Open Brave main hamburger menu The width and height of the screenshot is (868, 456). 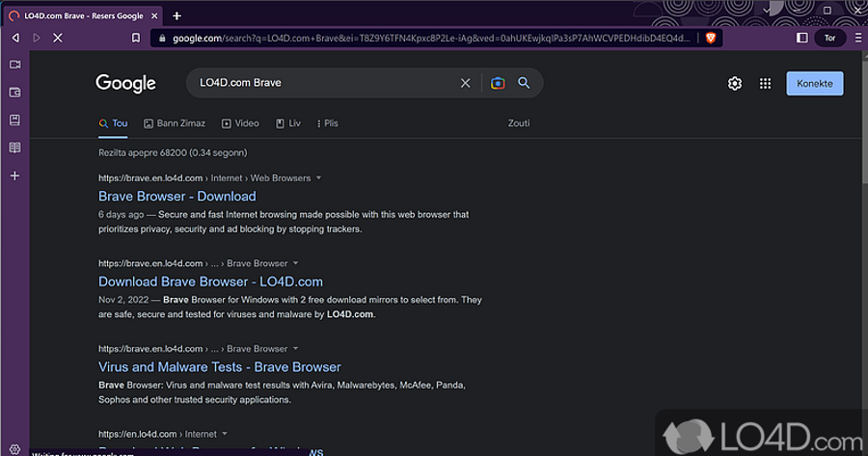(x=858, y=38)
